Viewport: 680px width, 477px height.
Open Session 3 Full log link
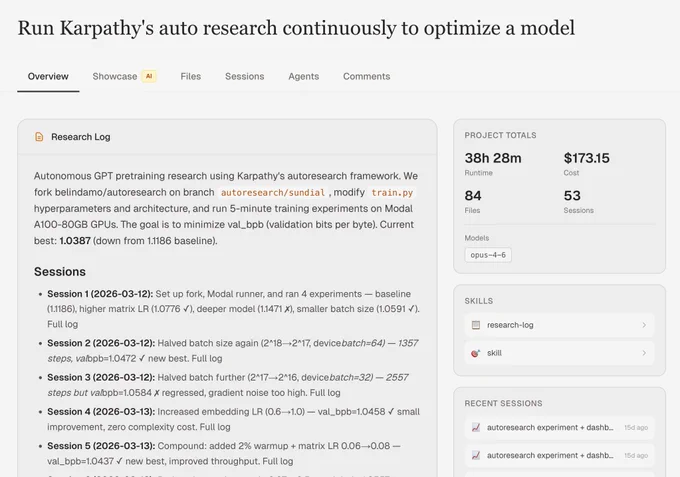325,393
